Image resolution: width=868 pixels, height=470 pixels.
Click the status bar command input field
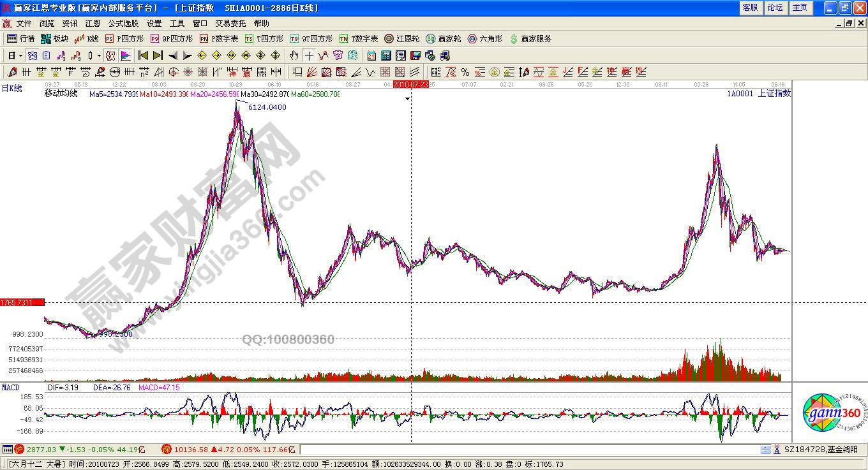click(528, 450)
